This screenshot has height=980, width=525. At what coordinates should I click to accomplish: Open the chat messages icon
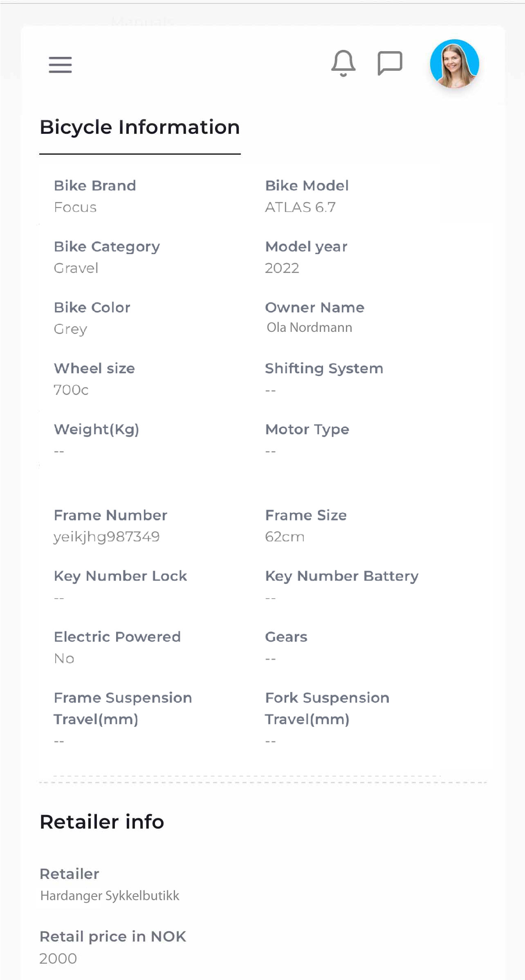pyautogui.click(x=390, y=63)
